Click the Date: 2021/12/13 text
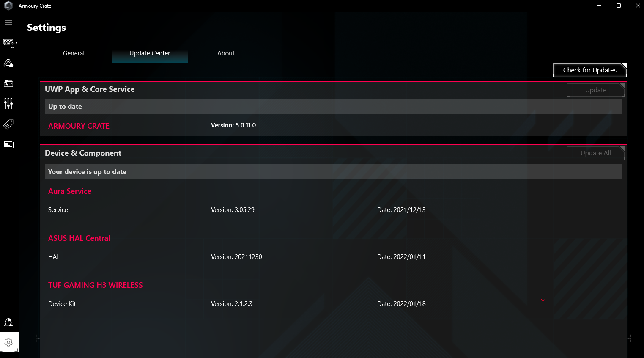 401,210
